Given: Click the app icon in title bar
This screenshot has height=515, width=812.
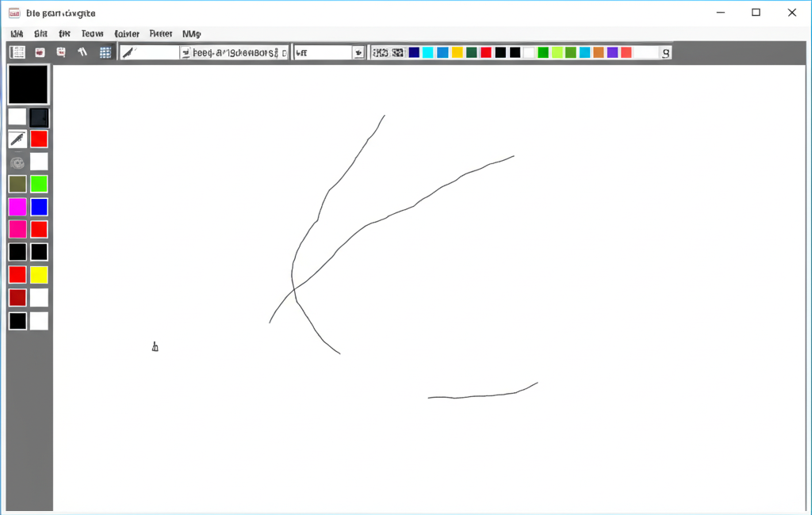Looking at the screenshot, I should [14, 13].
